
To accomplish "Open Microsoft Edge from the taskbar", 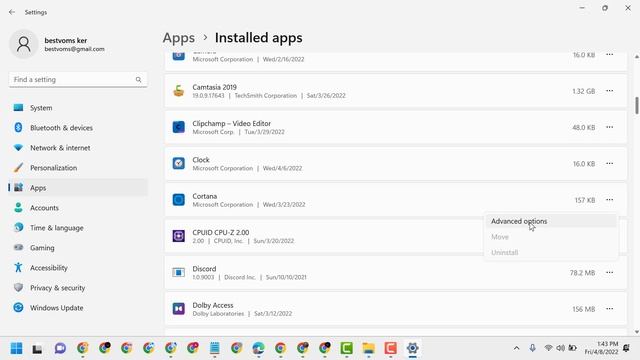I will (258, 348).
